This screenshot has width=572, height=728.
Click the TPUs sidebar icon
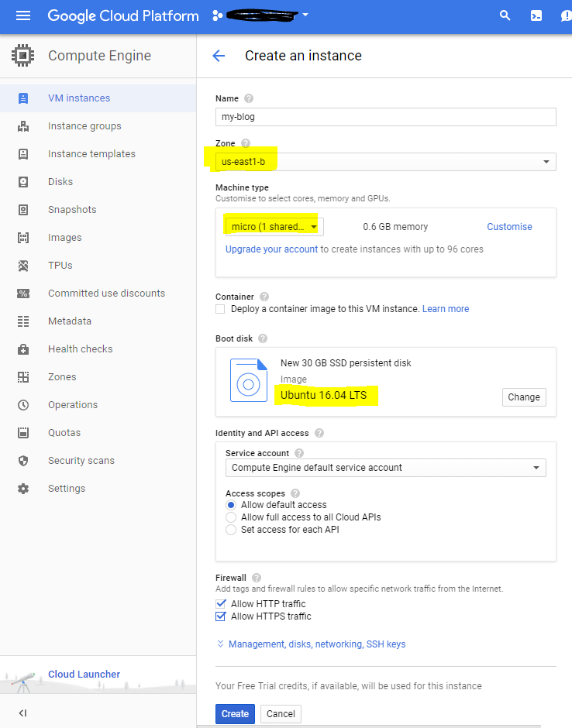[23, 266]
